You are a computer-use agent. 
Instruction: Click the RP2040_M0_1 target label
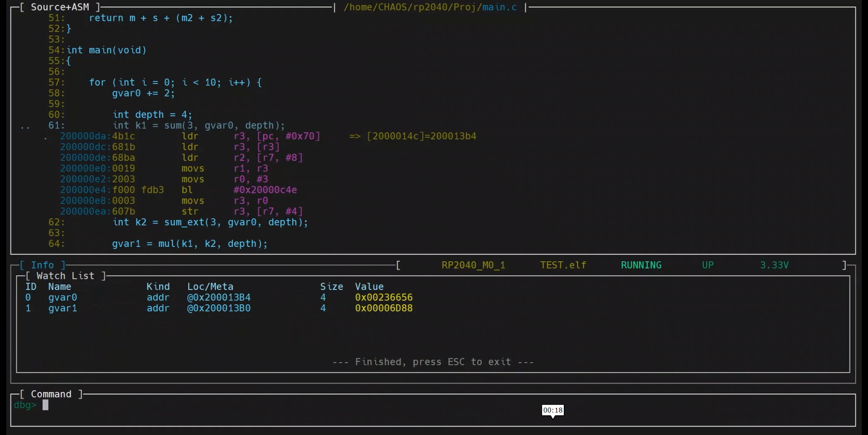pos(473,265)
